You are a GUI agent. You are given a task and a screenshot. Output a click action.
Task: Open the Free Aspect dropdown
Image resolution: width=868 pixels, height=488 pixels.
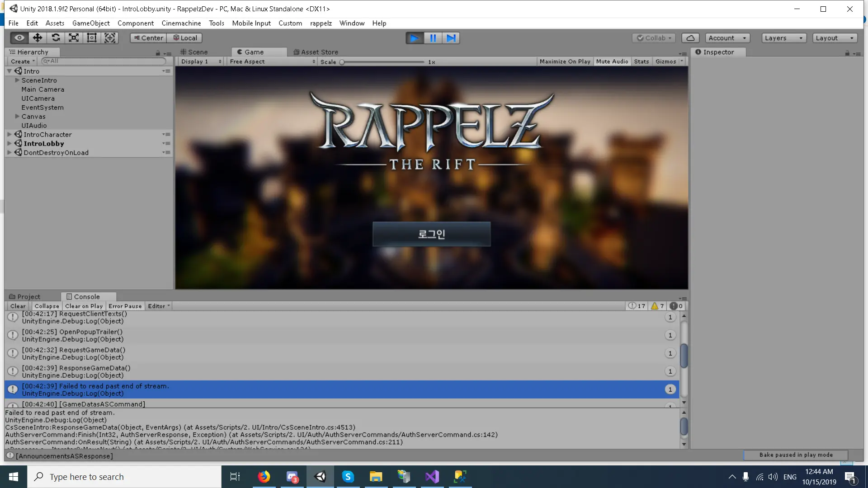pyautogui.click(x=272, y=61)
